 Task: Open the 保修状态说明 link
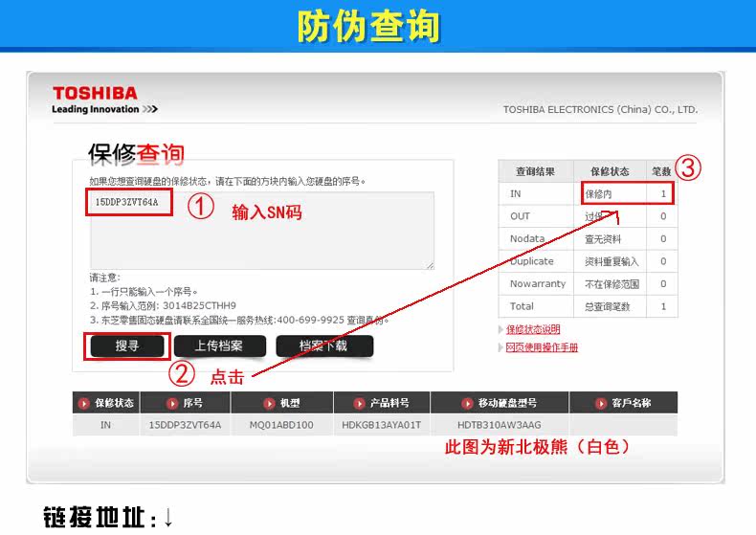pos(533,329)
